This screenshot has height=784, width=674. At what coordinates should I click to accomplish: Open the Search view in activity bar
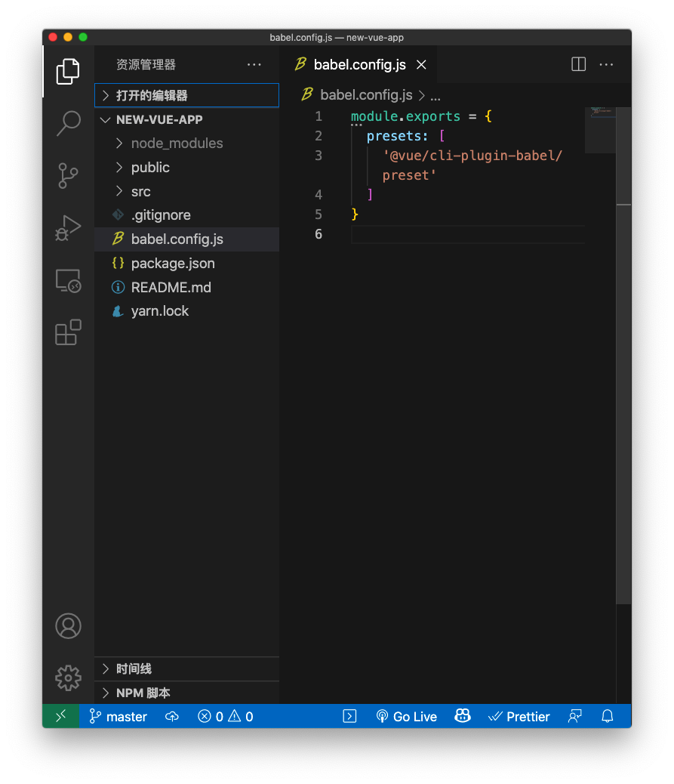click(68, 123)
